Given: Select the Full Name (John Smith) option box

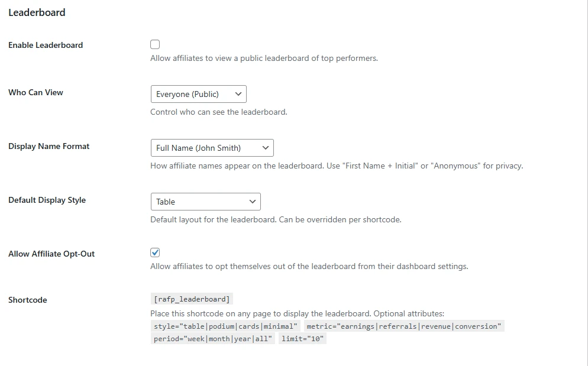Looking at the screenshot, I should 212,147.
